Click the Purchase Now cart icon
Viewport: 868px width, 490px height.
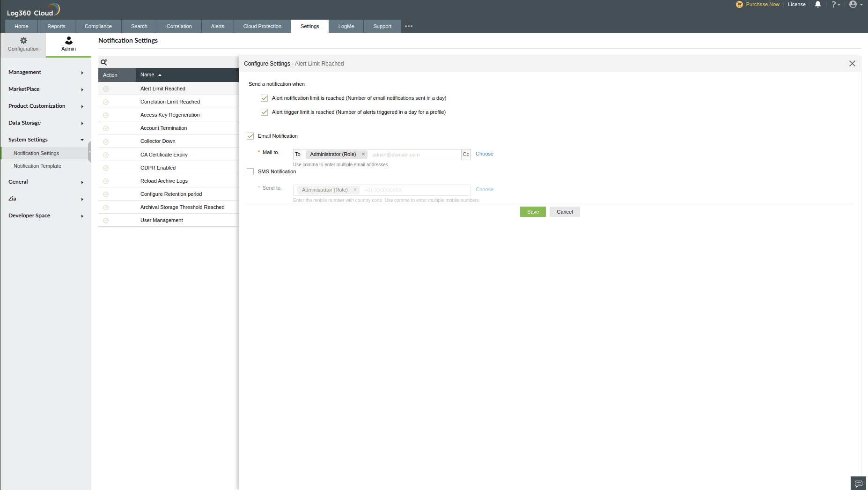tap(739, 4)
